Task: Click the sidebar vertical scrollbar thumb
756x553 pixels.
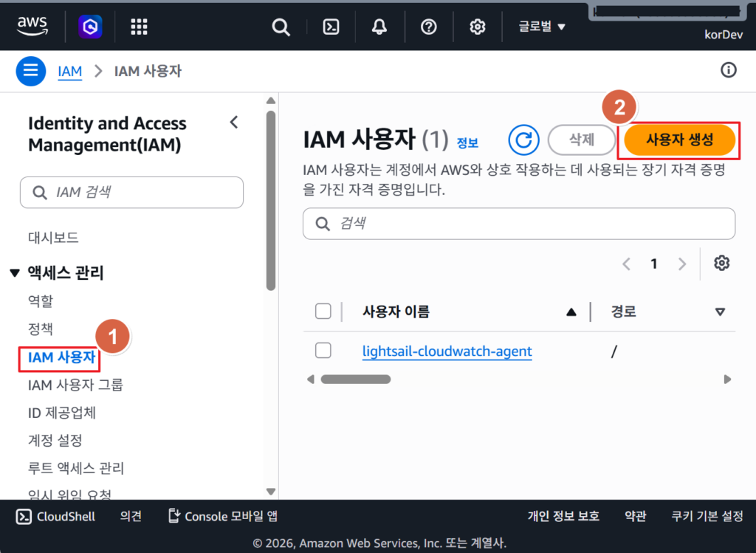Action: point(271,201)
